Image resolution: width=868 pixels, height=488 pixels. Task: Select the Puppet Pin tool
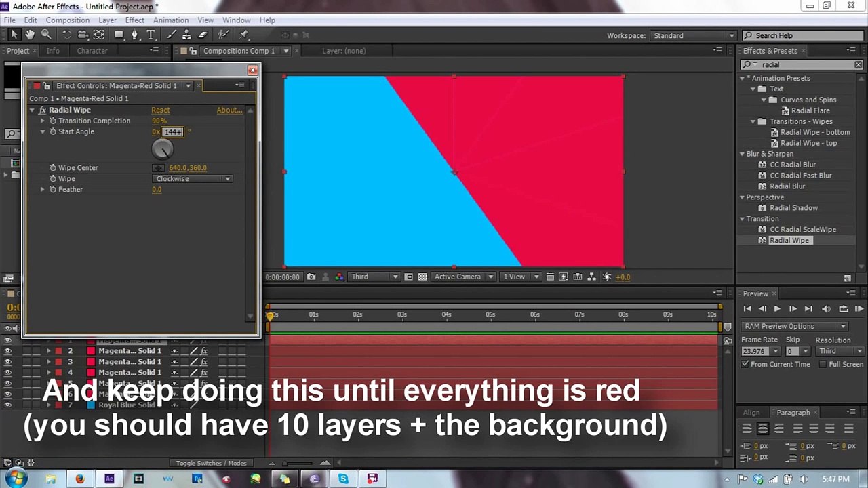click(x=244, y=35)
